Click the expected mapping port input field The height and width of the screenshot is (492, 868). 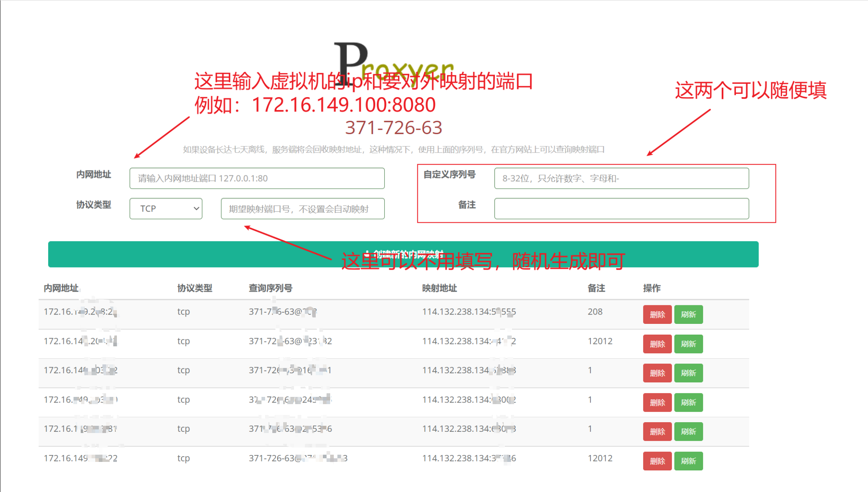302,209
